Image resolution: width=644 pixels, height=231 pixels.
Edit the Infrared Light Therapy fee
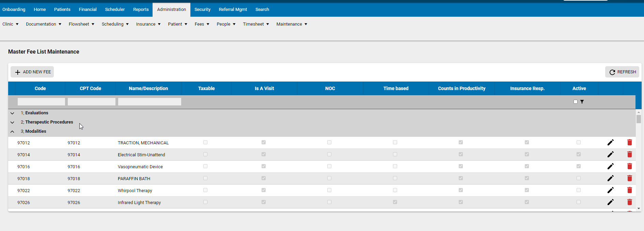point(610,202)
